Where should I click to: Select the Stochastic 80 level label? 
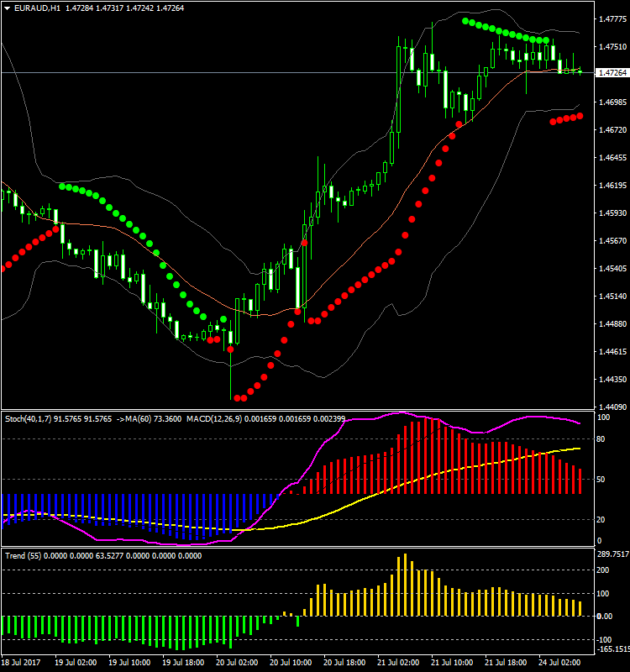pyautogui.click(x=601, y=439)
